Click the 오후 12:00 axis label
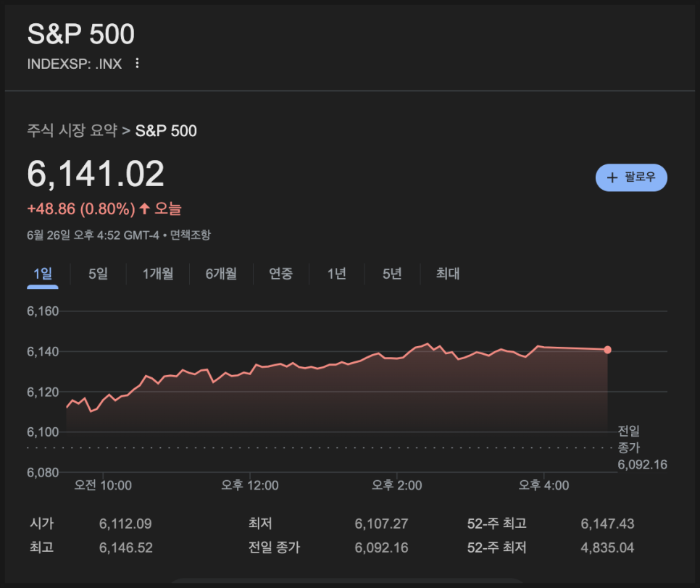 click(x=250, y=485)
